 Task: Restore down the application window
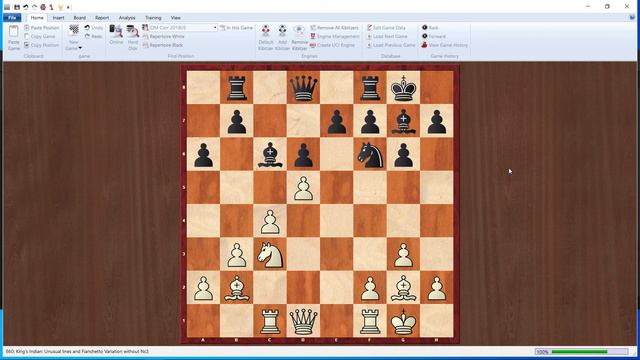(x=607, y=6)
